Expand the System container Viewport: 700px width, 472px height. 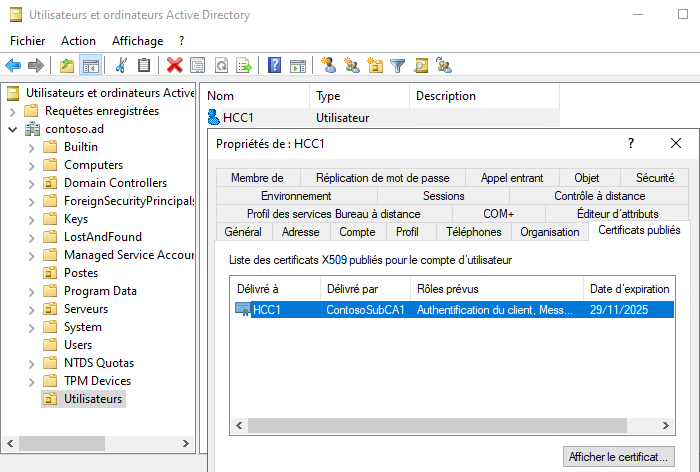point(31,328)
